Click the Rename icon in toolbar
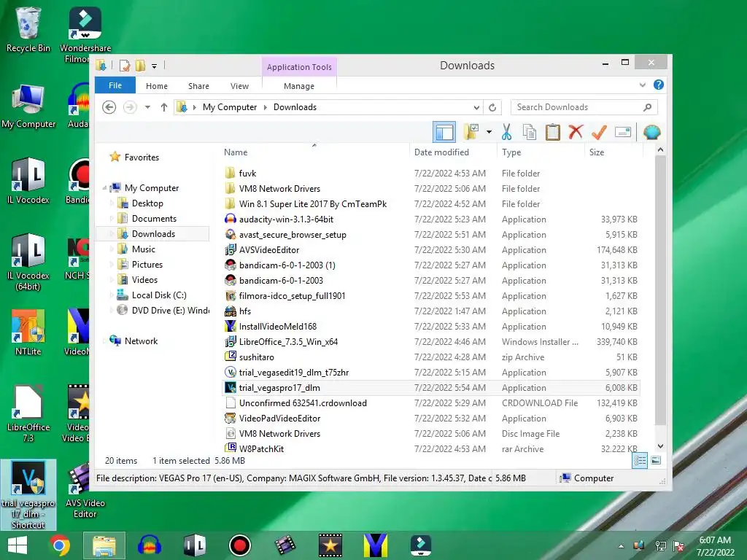The height and width of the screenshot is (560, 747). tap(623, 132)
